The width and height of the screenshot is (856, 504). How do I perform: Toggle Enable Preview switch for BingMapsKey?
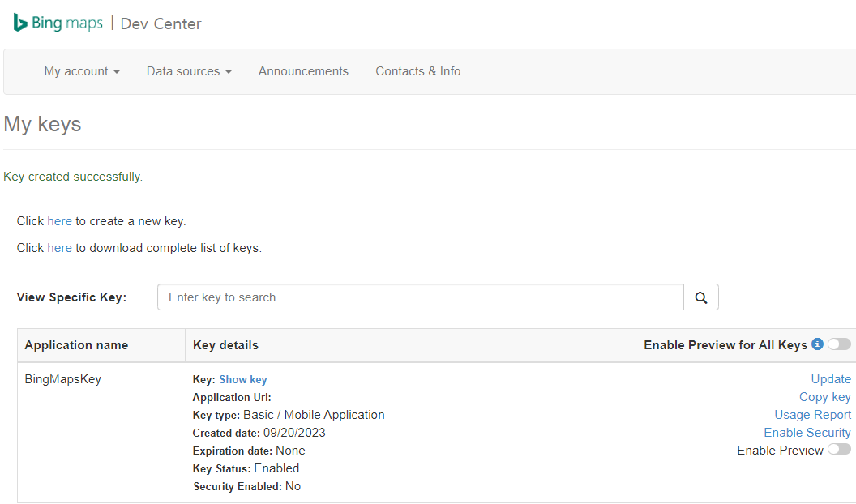[839, 450]
